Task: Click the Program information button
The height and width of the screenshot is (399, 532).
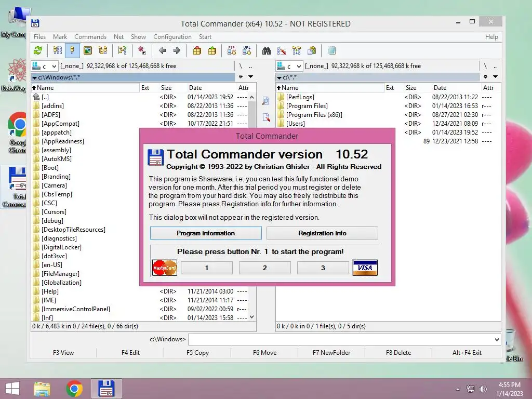Action: click(x=206, y=233)
